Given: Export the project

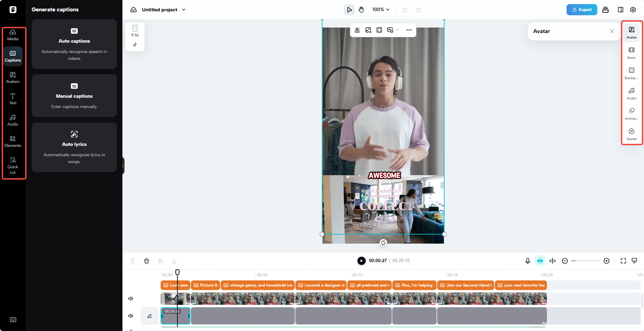Looking at the screenshot, I should tap(582, 10).
